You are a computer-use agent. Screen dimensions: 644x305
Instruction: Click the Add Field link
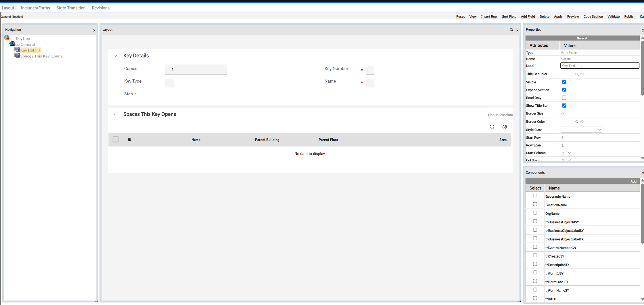pos(528,17)
